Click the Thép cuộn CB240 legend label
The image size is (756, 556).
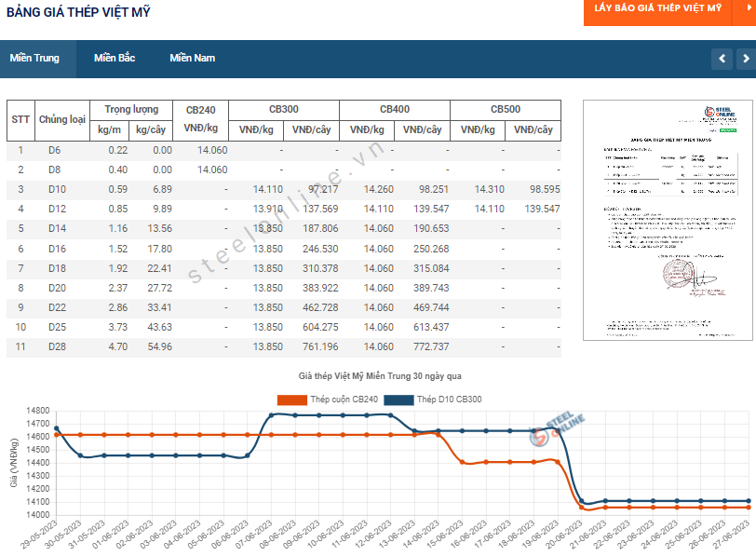[344, 400]
